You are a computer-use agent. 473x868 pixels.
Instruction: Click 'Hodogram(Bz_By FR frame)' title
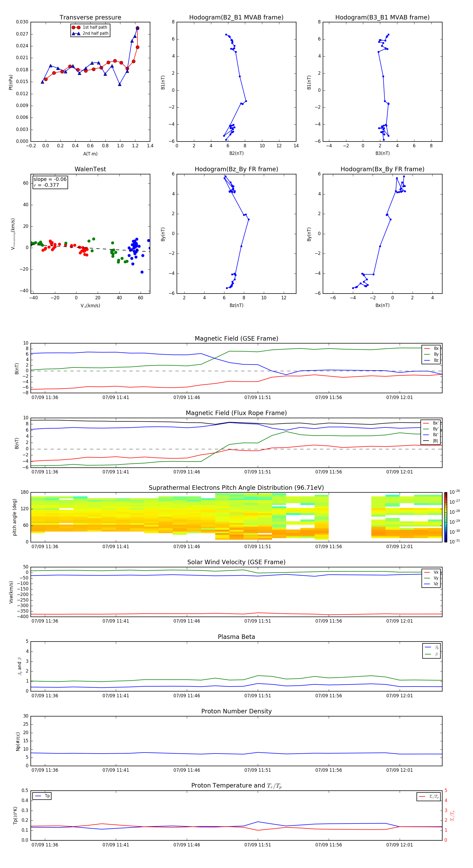236,169
